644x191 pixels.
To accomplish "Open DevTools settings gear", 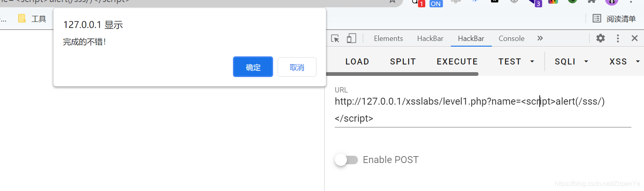I will [601, 38].
